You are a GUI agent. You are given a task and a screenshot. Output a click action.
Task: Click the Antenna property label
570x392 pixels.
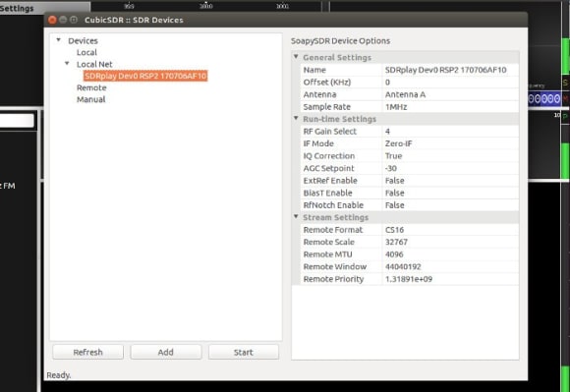click(x=319, y=94)
